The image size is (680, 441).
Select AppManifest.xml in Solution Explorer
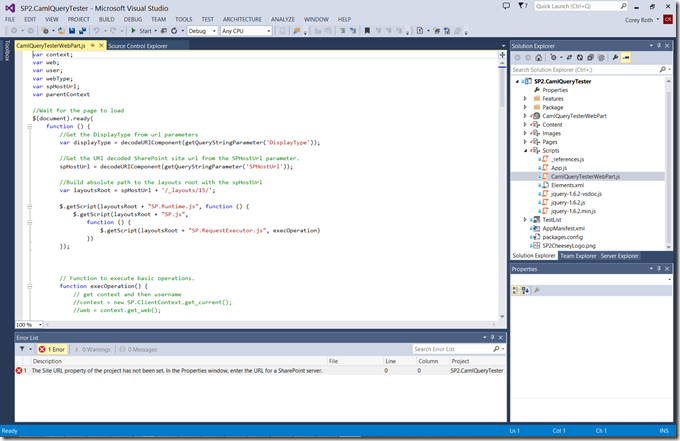click(x=563, y=229)
